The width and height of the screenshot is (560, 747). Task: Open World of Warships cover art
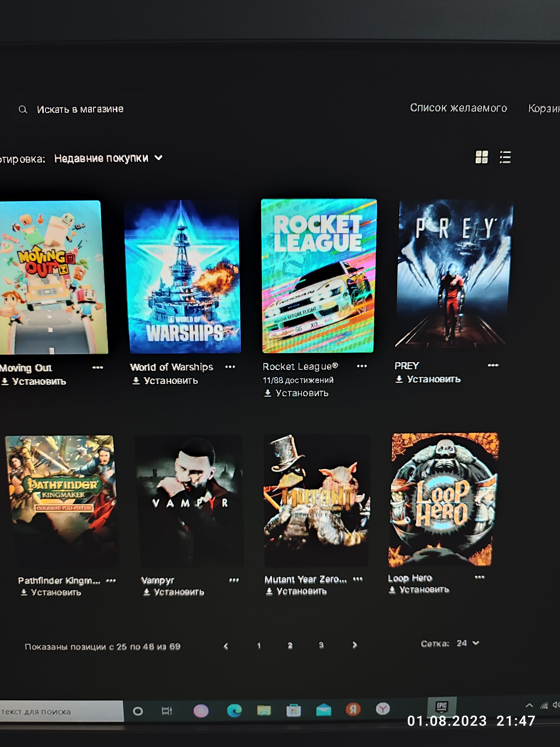183,277
